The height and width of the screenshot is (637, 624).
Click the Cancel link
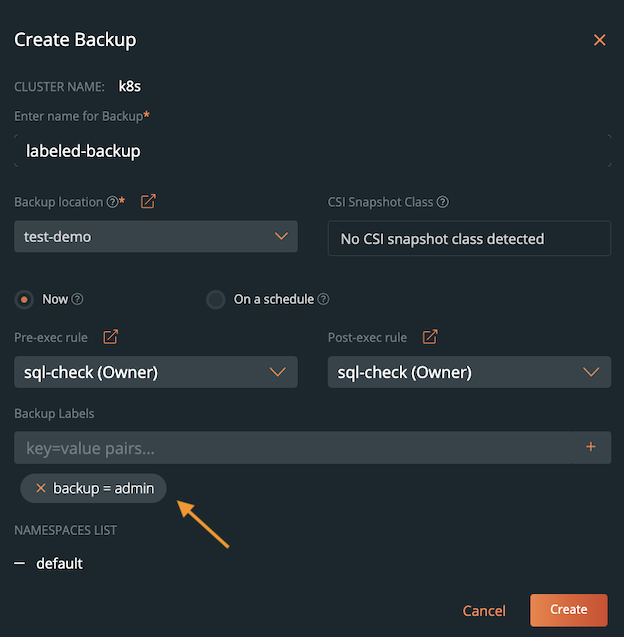484,610
